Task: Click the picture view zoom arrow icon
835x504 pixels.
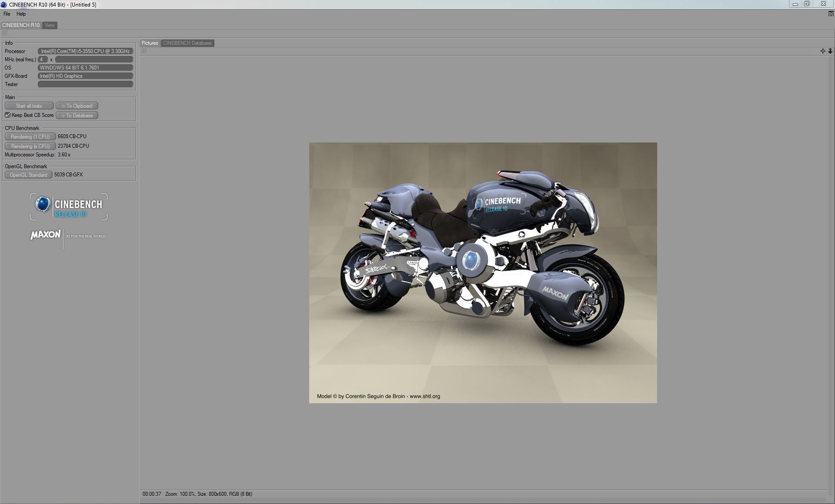Action: click(830, 51)
